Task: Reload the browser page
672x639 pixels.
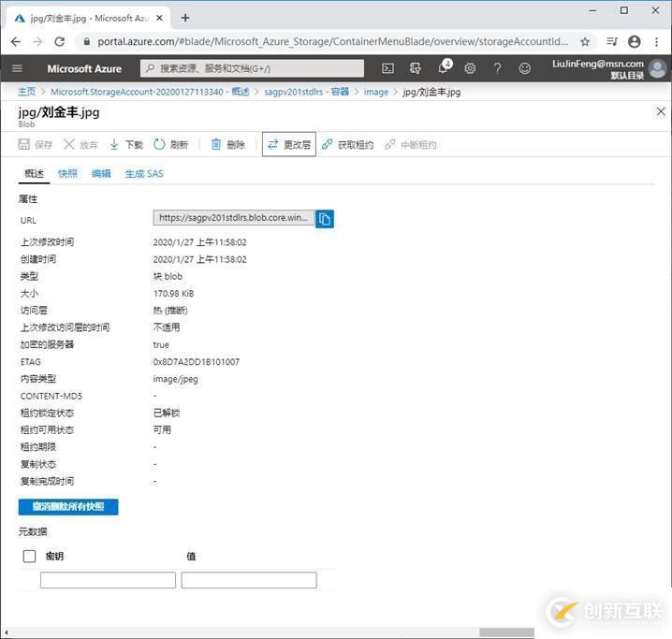Action: coord(60,41)
